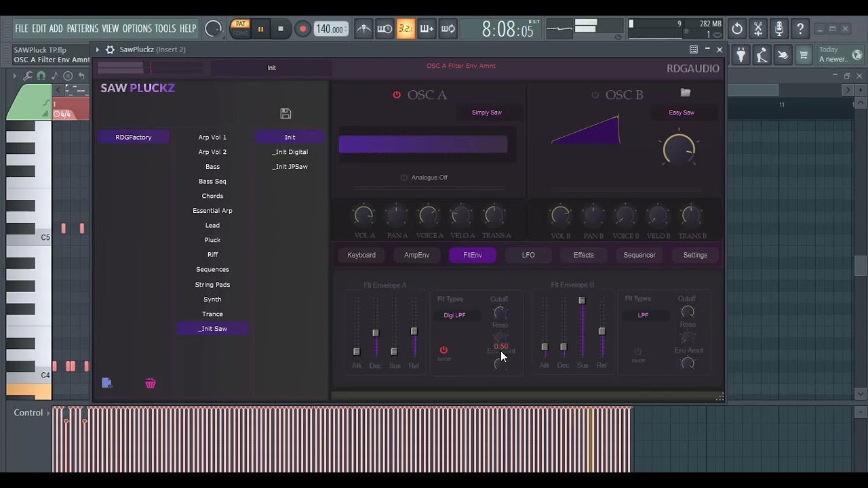Click the globe news icon next to Today
This screenshot has height=488, width=868.
(x=856, y=55)
